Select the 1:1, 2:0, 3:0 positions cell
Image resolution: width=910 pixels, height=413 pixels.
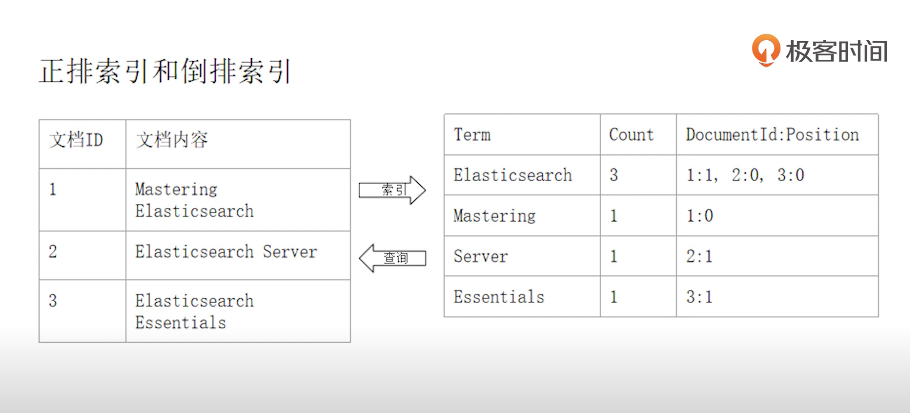click(745, 175)
